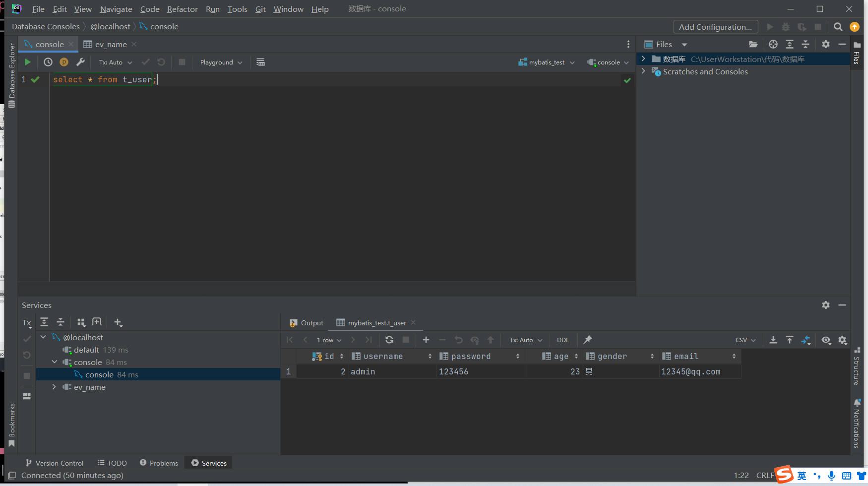Open the Version Control tool window tab

coord(55,463)
